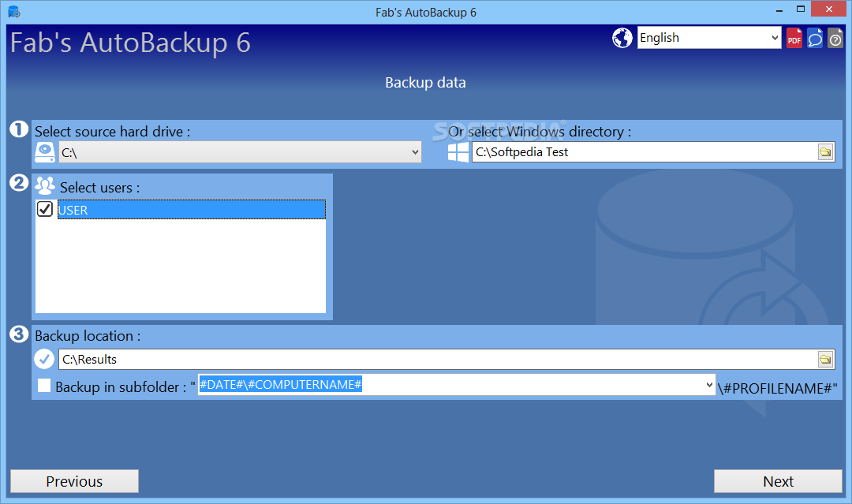Minimize the Fab's AutoBackup window
Image resolution: width=852 pixels, height=504 pixels.
(x=779, y=10)
